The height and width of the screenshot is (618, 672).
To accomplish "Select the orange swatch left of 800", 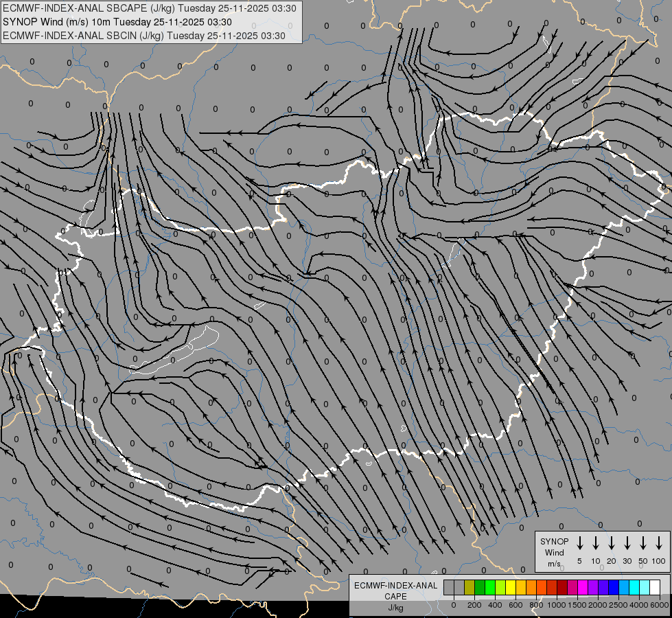I will tap(531, 587).
